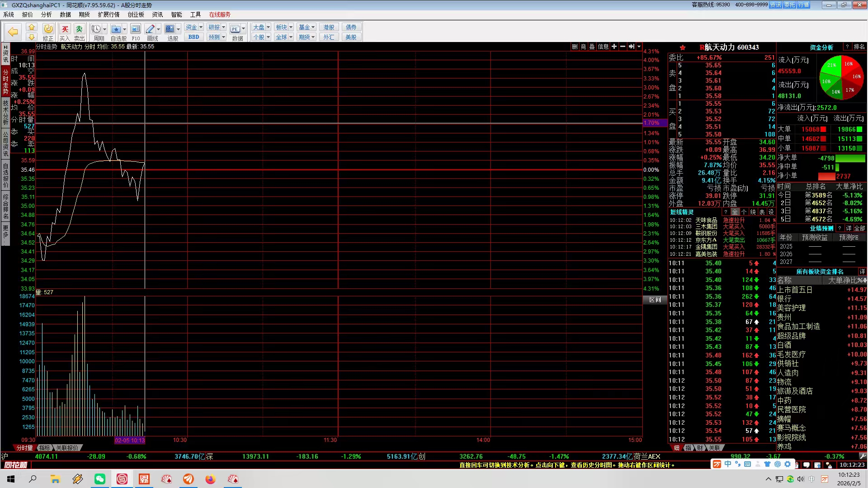Click the 买入 buy icon
The image size is (868, 488).
[65, 29]
